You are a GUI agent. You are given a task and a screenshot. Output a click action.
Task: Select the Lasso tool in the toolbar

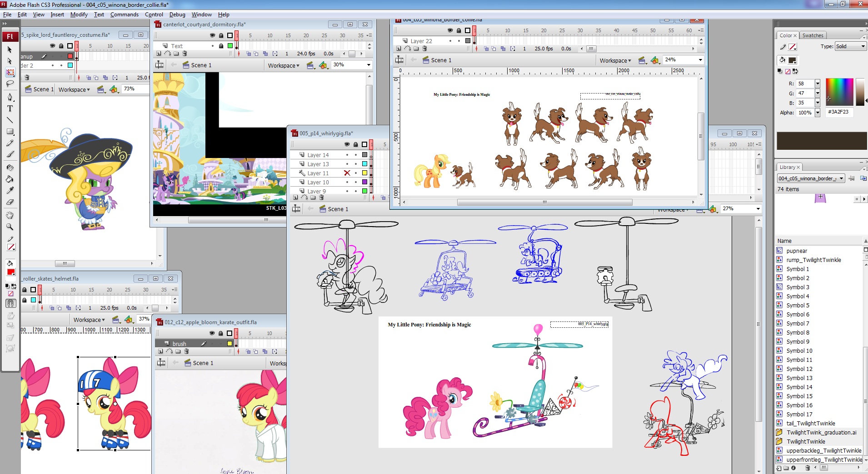click(x=10, y=84)
